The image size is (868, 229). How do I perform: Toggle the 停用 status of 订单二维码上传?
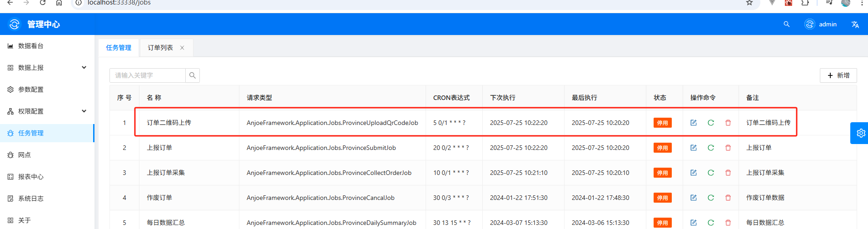(x=662, y=123)
